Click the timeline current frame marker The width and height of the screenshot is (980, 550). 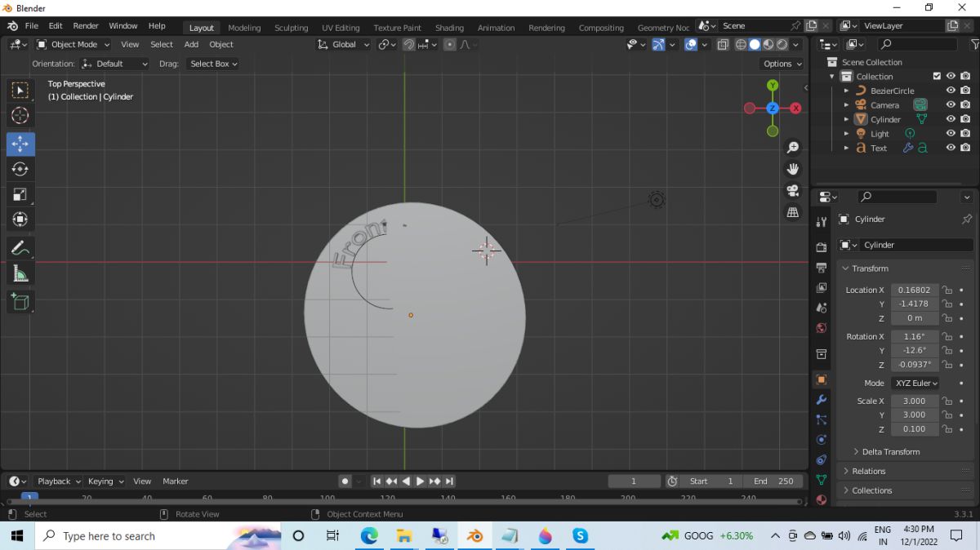29,498
